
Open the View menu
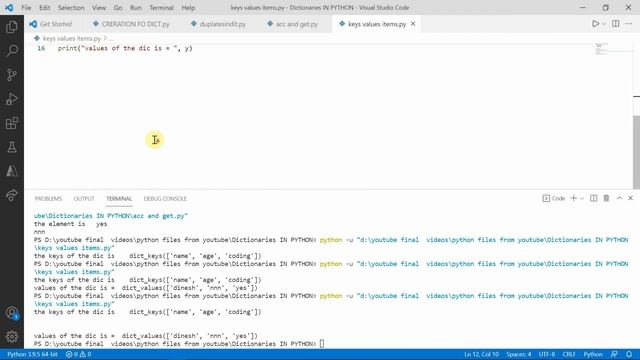[99, 8]
